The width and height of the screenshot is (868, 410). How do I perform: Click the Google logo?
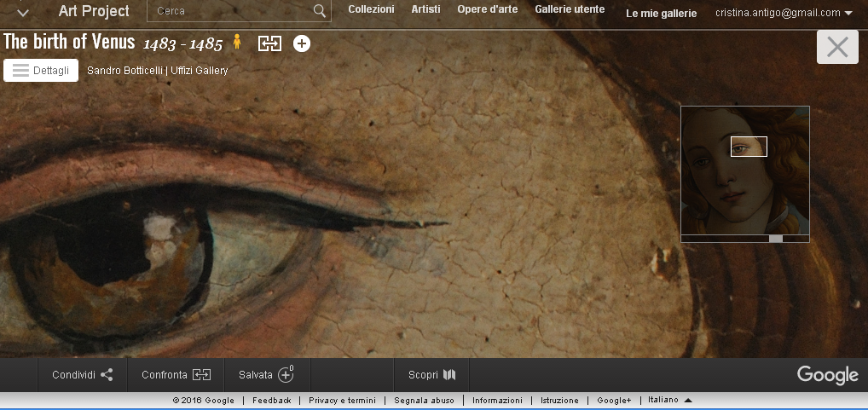[x=828, y=375]
